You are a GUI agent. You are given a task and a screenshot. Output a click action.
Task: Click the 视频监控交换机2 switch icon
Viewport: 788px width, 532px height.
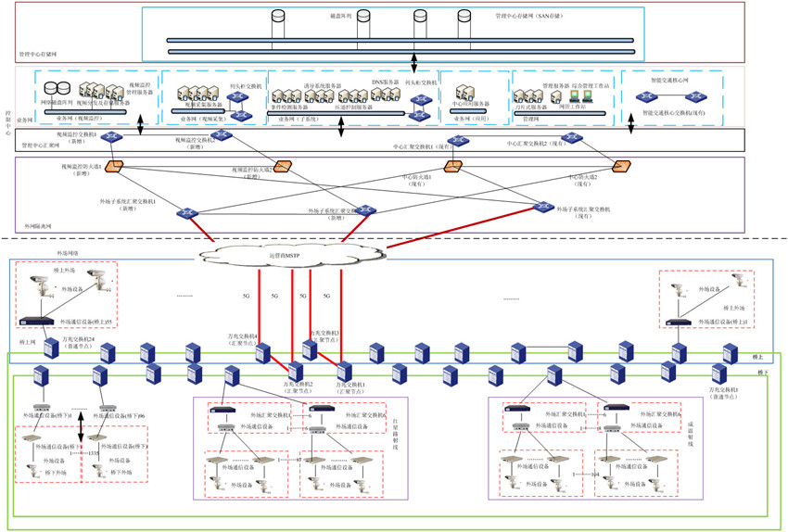[x=222, y=135]
